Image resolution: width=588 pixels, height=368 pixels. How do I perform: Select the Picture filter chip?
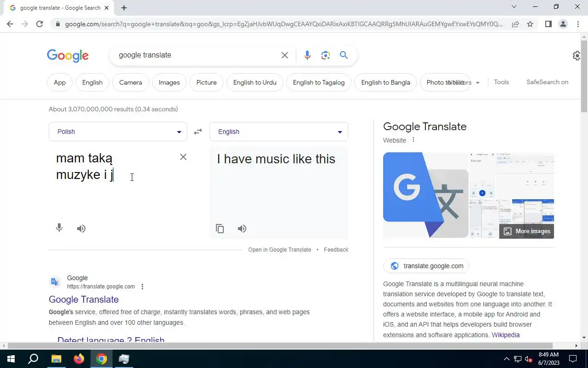pyautogui.click(x=206, y=82)
